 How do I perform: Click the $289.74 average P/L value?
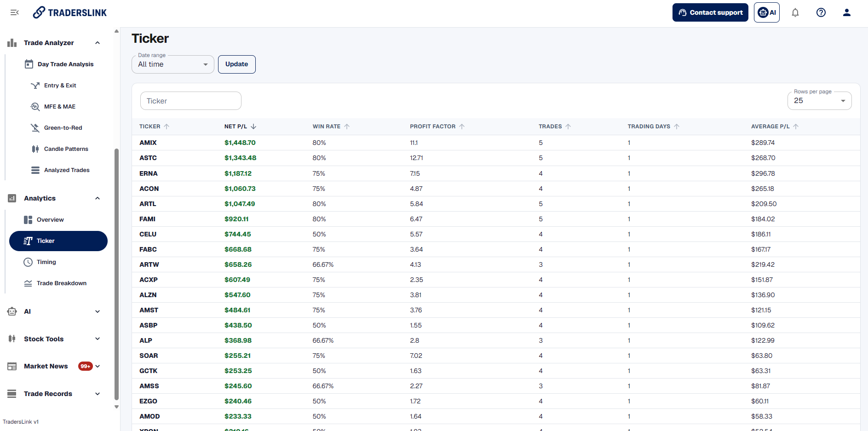[763, 143]
